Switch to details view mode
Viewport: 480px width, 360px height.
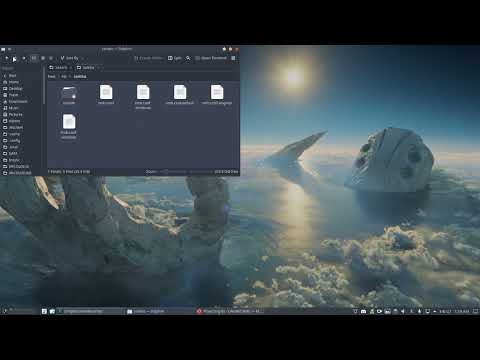[51, 58]
